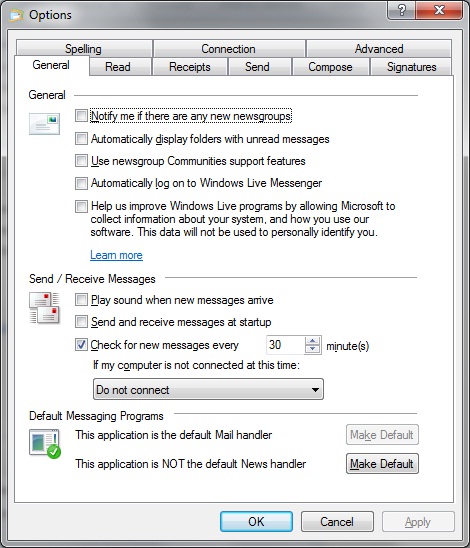Screen dimensions: 470x548
Task: Make this application the default News handler
Action: pos(382,464)
